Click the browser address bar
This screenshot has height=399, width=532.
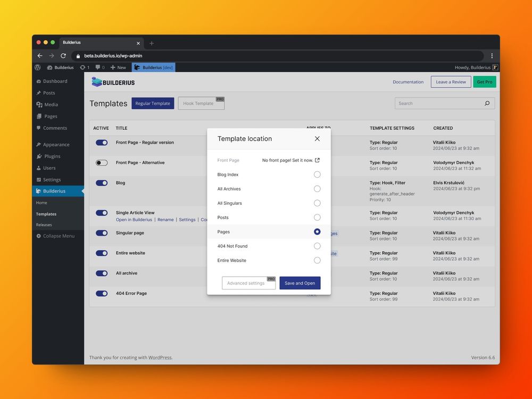pos(278,56)
